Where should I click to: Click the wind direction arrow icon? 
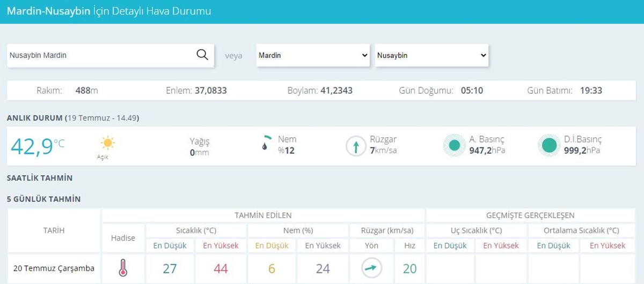click(x=355, y=146)
